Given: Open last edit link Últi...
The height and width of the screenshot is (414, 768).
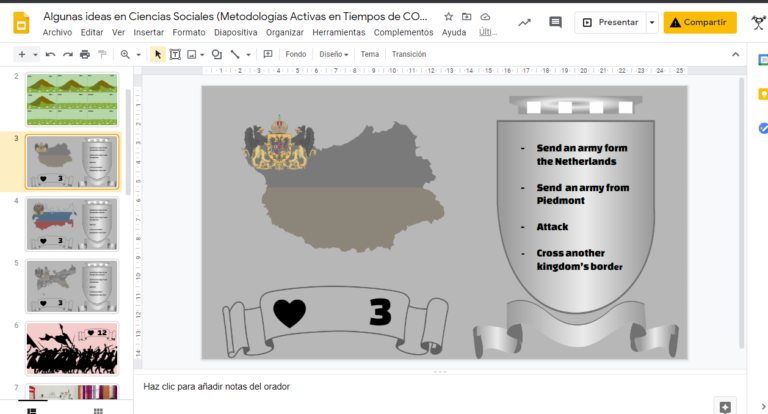Looking at the screenshot, I should tap(488, 32).
